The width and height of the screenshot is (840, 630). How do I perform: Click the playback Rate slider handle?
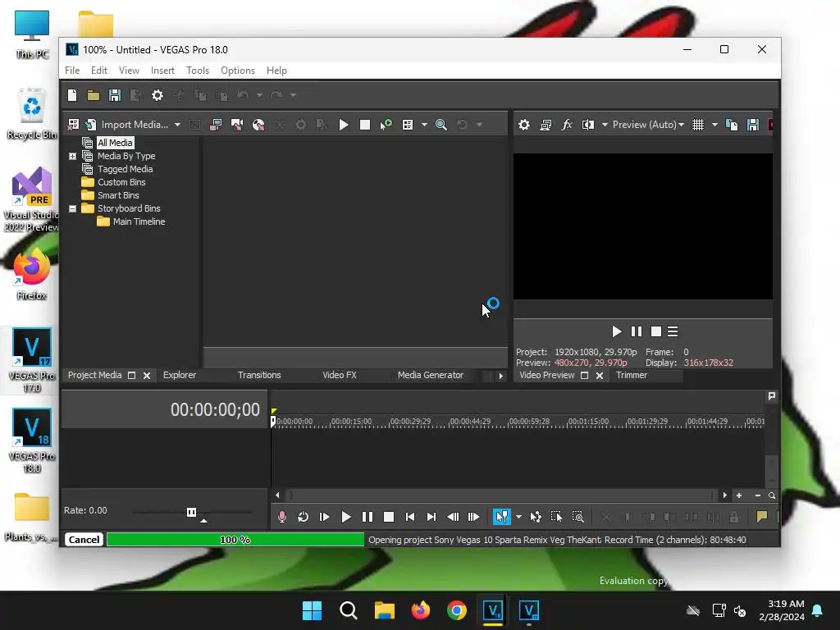tap(191, 513)
